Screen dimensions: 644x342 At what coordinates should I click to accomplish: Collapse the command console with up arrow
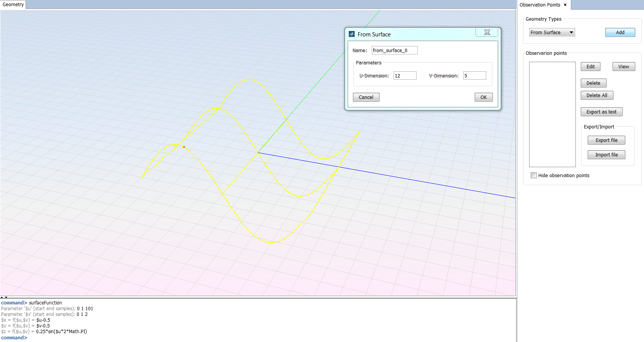tap(2, 298)
